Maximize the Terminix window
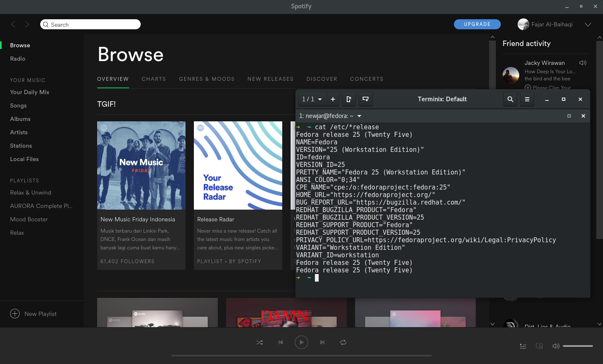The image size is (603, 364). pyautogui.click(x=564, y=99)
